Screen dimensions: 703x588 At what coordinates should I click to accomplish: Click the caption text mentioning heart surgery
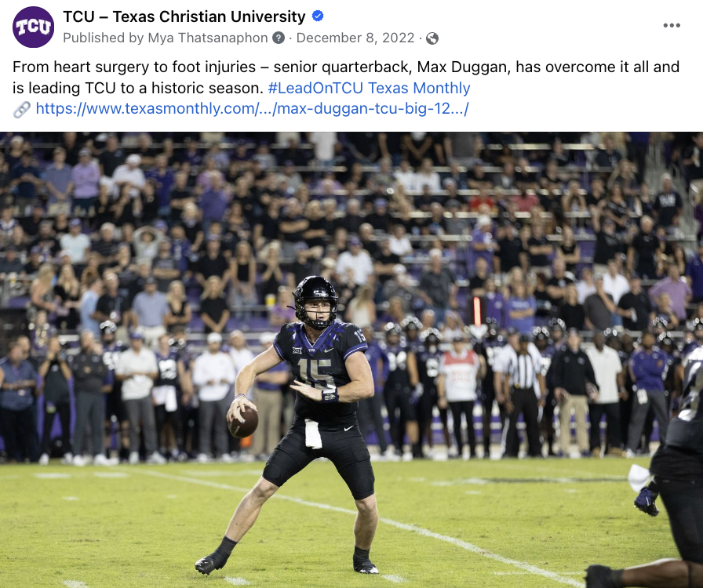tap(346, 77)
